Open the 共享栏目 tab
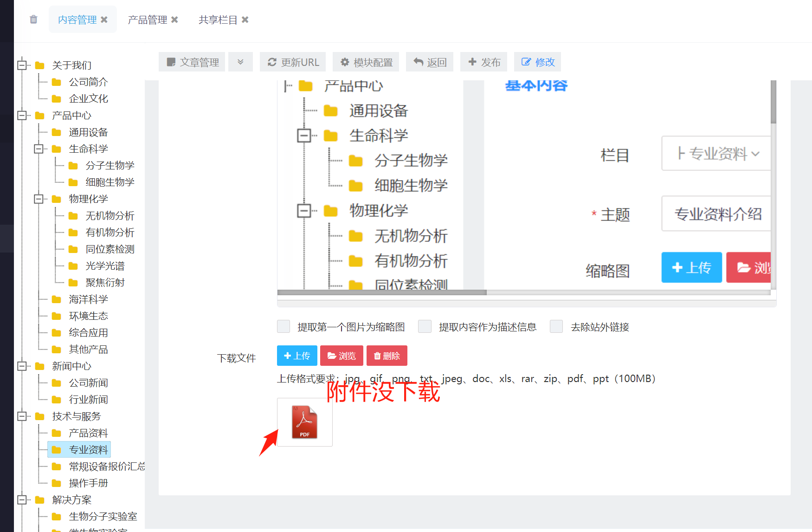This screenshot has width=812, height=532. pos(218,19)
